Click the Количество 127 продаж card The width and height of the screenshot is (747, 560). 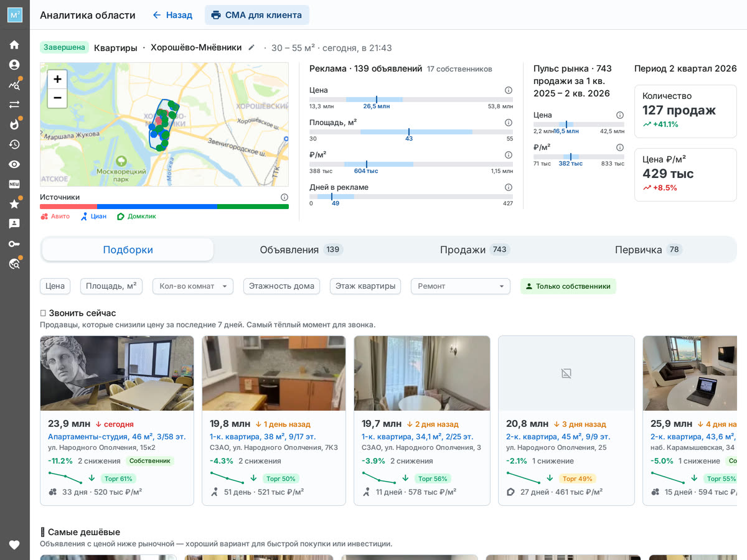click(x=685, y=111)
